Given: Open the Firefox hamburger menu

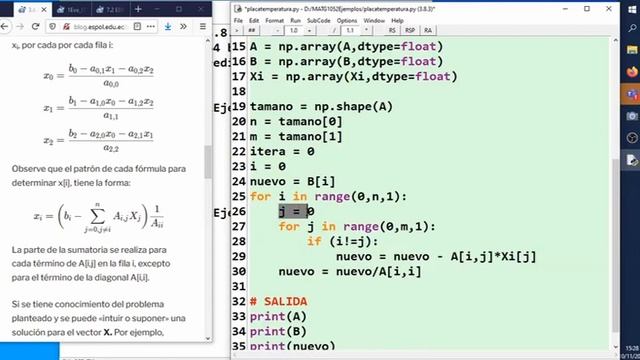Looking at the screenshot, I should [202, 27].
